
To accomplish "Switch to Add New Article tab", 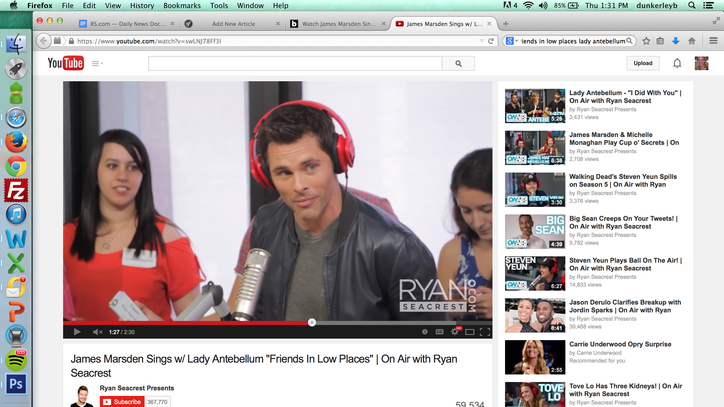I will (231, 24).
